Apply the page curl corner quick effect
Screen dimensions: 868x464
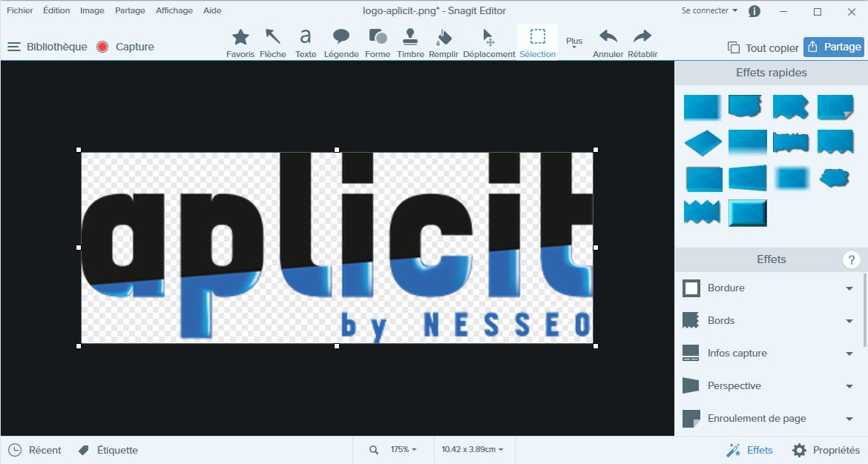pyautogui.click(x=835, y=107)
